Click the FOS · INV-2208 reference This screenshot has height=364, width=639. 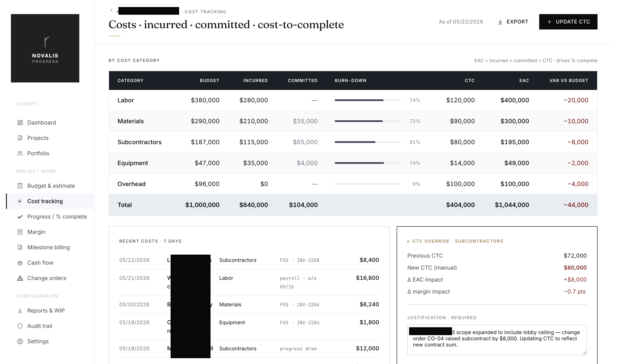[299, 260]
